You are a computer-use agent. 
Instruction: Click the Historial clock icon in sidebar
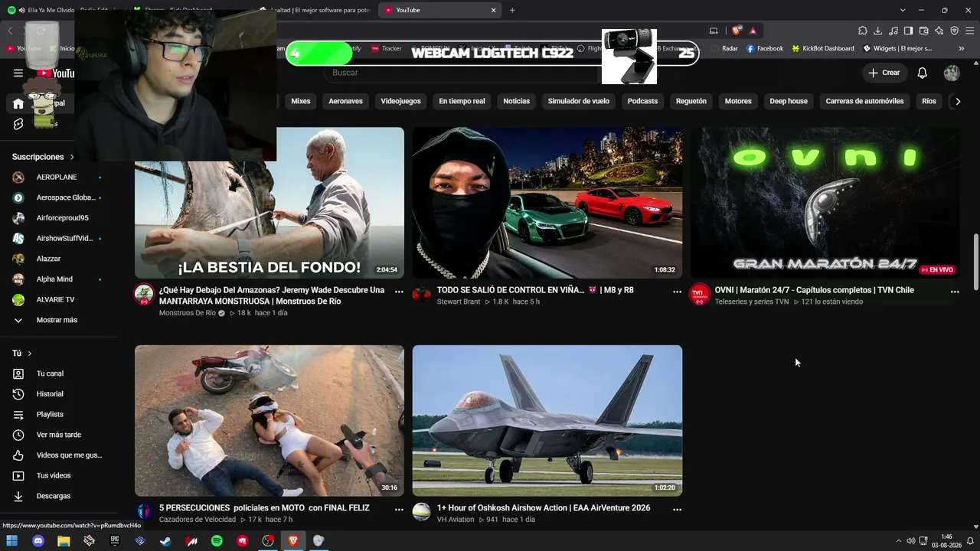pyautogui.click(x=18, y=394)
